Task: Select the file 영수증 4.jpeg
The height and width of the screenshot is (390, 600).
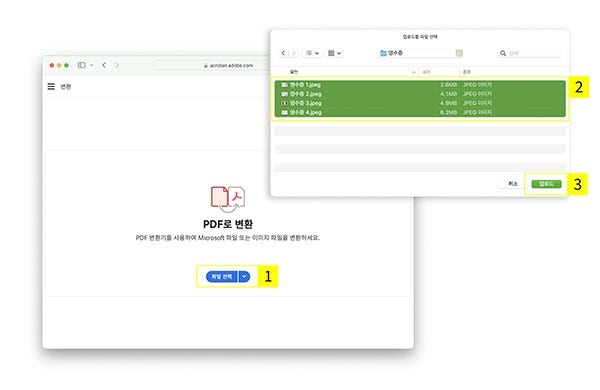Action: pyautogui.click(x=420, y=112)
